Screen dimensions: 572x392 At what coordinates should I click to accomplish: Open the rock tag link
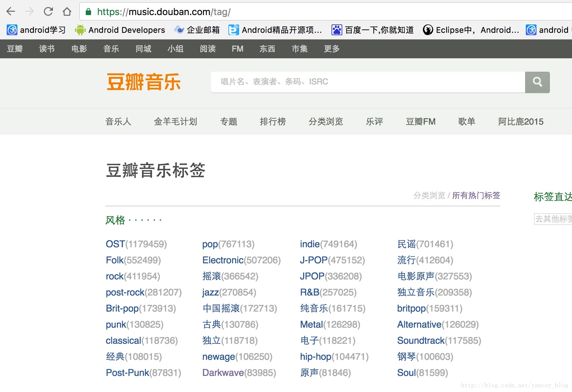115,276
